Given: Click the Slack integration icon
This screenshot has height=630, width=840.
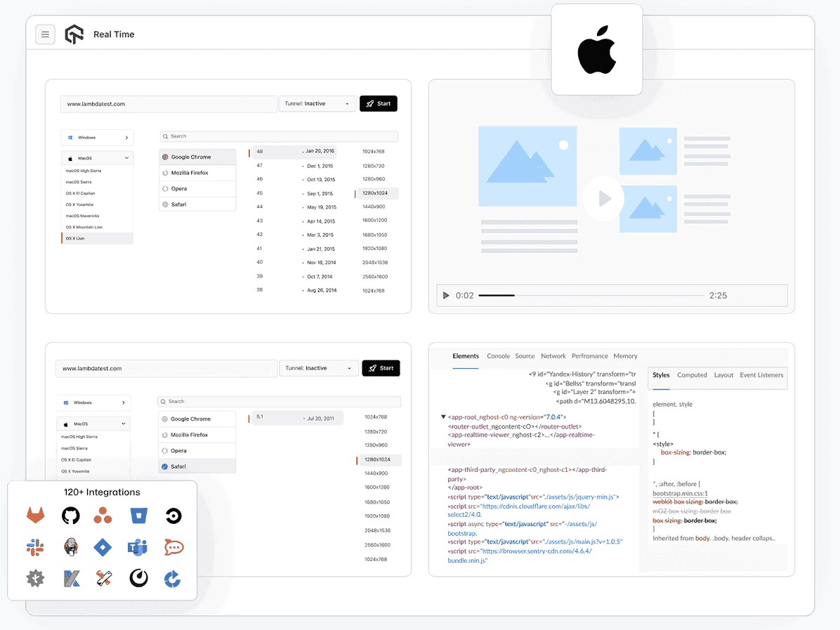Looking at the screenshot, I should click(35, 546).
